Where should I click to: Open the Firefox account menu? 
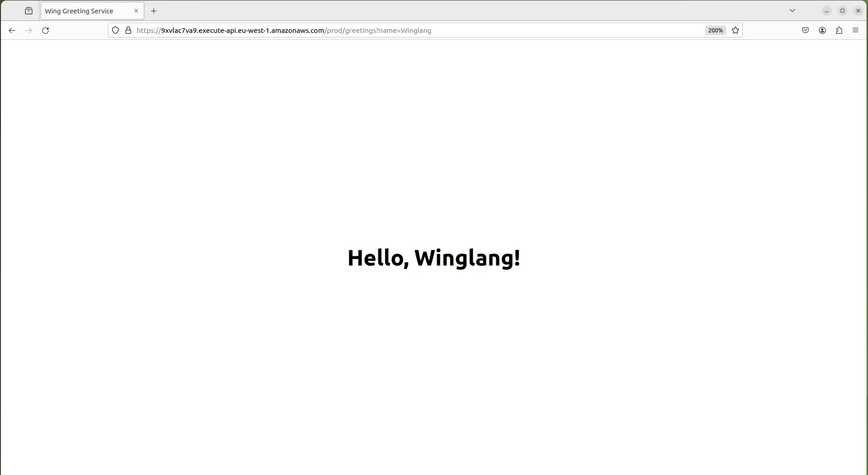[x=822, y=31]
